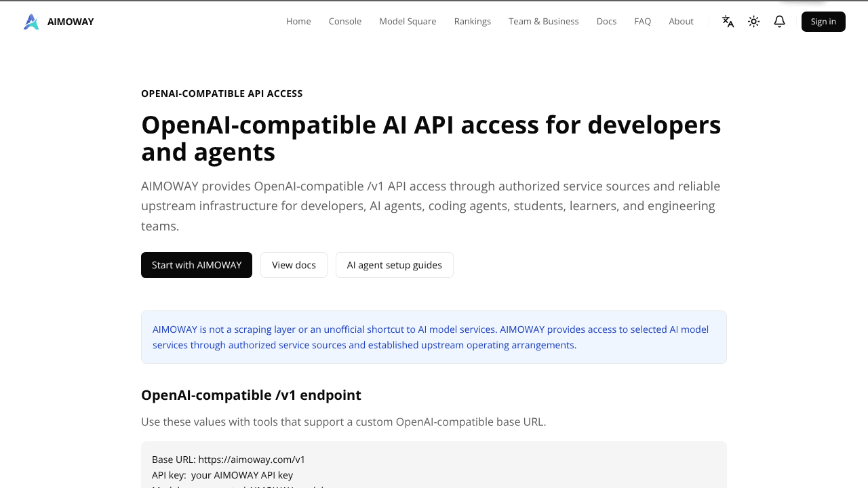Toggle the light/dark theme sun icon

tap(754, 22)
